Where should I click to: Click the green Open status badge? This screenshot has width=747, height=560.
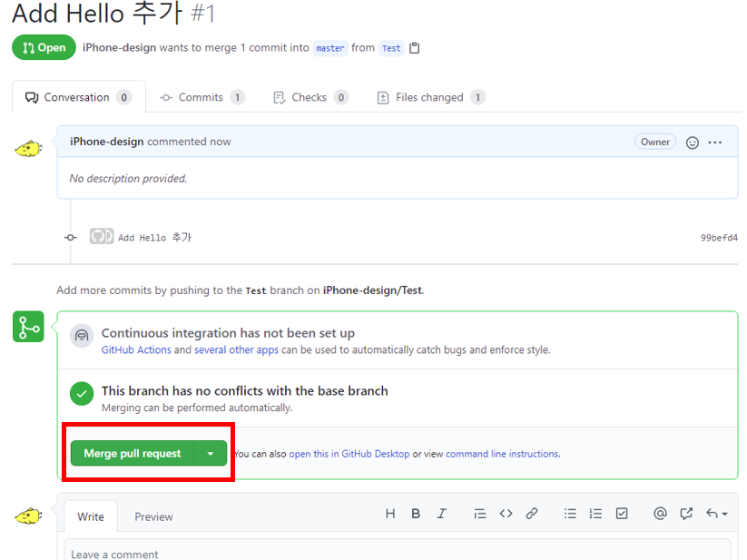coord(44,47)
